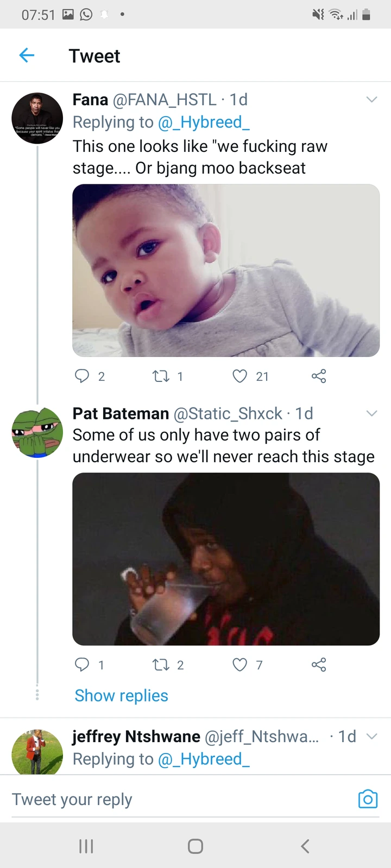391x868 pixels.
Task: Reply to Pat Bateman's tweet
Action: [x=82, y=665]
